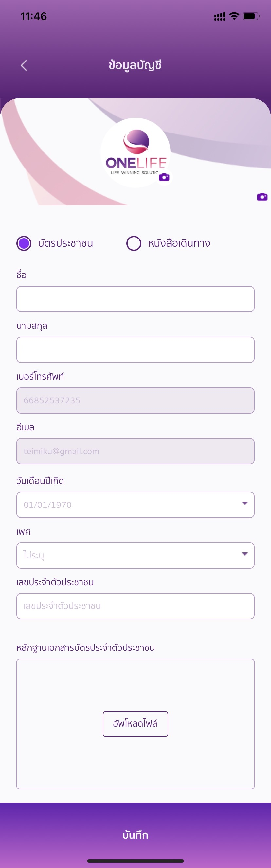Tap the battery status icon
This screenshot has width=271, height=868.
pyautogui.click(x=250, y=16)
